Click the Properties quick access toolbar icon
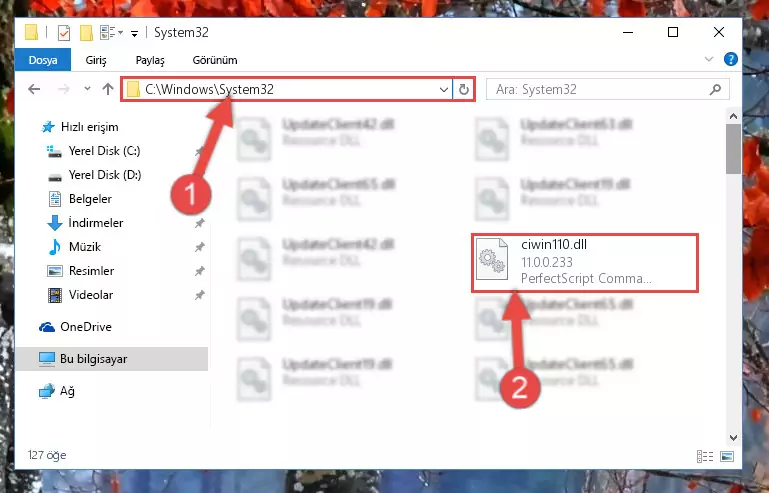 pyautogui.click(x=64, y=33)
